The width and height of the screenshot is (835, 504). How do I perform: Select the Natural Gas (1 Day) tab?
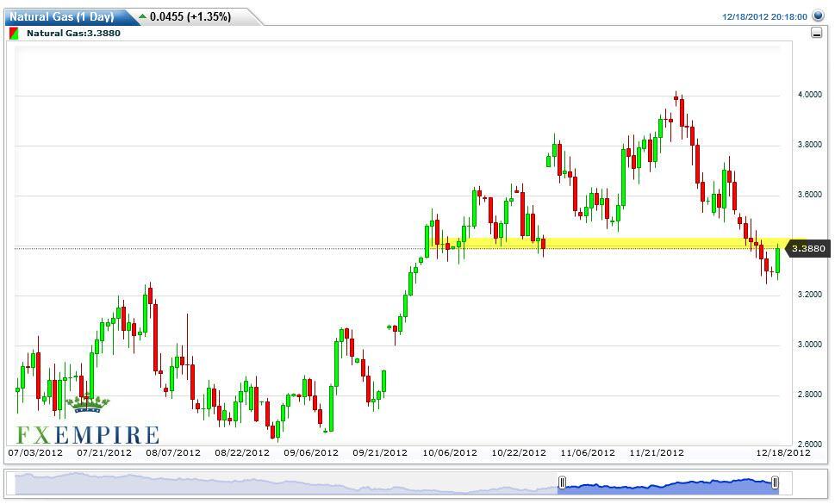[x=62, y=16]
